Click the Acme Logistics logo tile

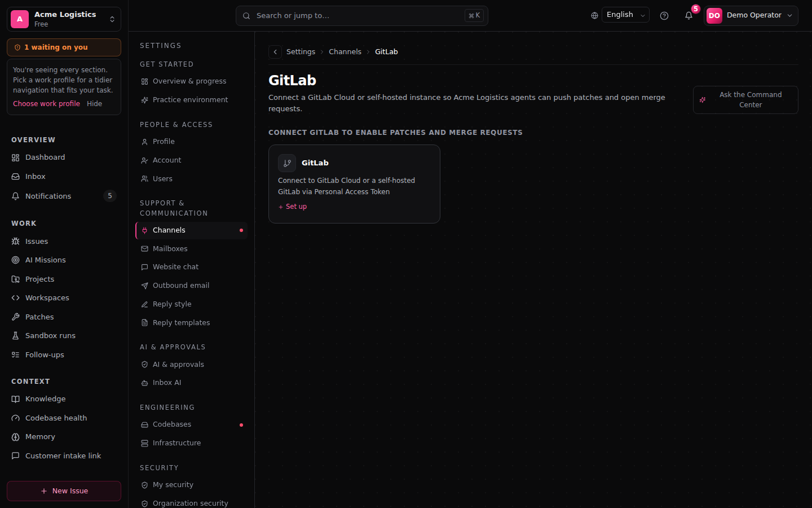coord(20,19)
